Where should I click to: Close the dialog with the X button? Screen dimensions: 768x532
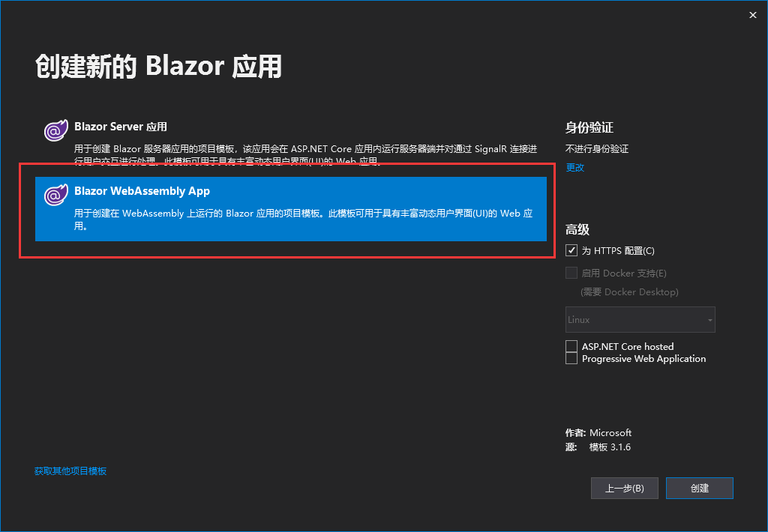753,15
